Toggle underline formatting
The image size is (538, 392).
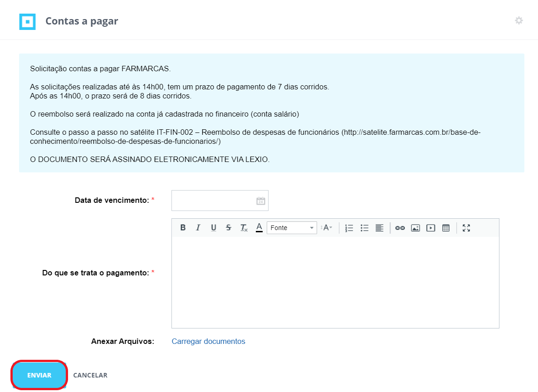click(213, 228)
